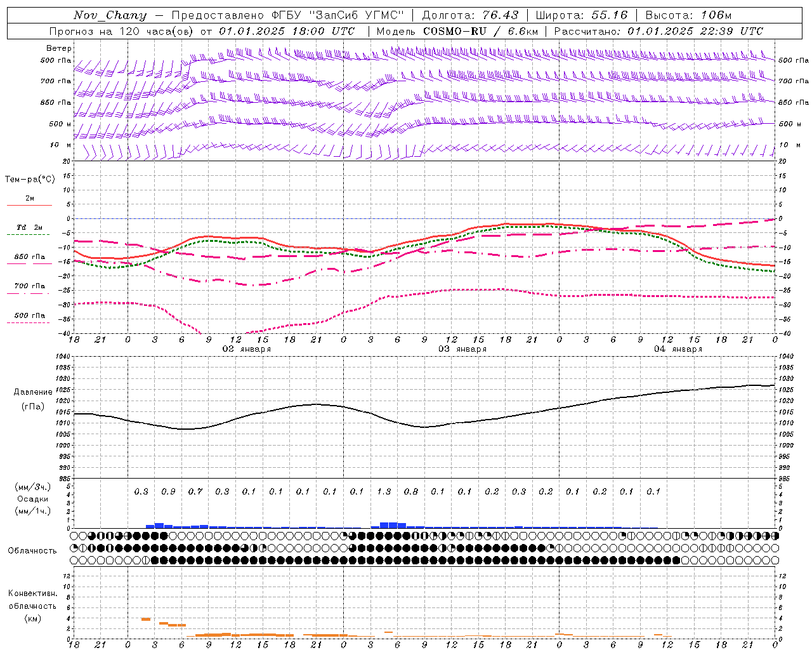
Task: Click the 850 гПа label on right of wind panel
Action: 794,102
